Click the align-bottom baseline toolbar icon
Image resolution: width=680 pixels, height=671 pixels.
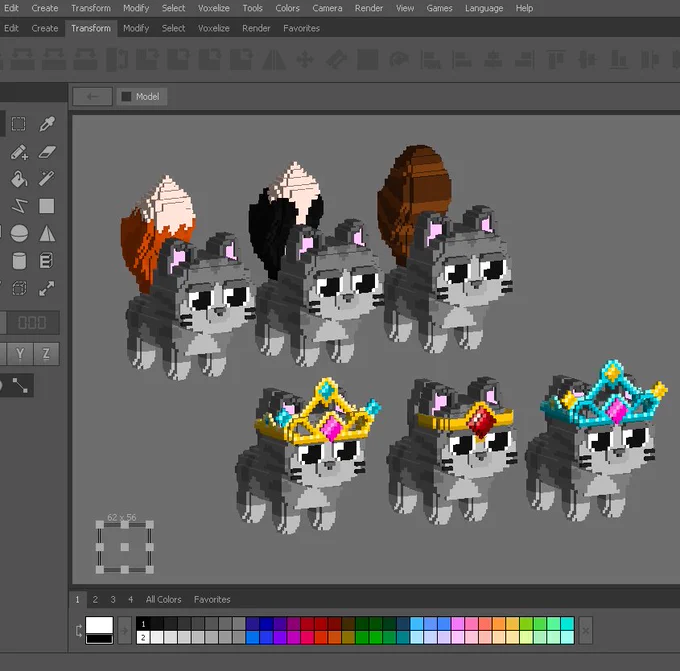tap(618, 60)
